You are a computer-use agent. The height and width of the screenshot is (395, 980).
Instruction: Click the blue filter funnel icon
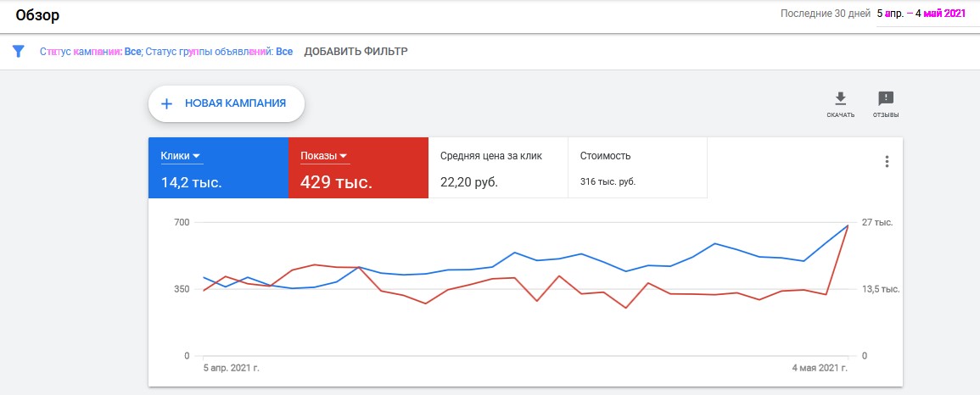click(x=18, y=51)
